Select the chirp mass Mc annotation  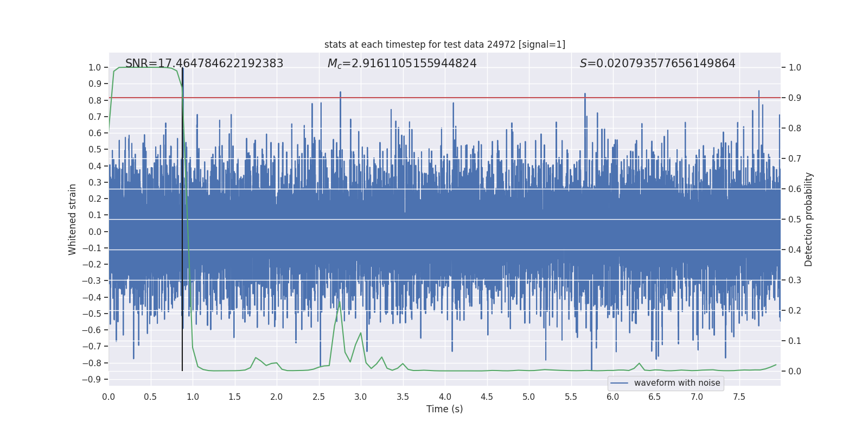(x=401, y=63)
